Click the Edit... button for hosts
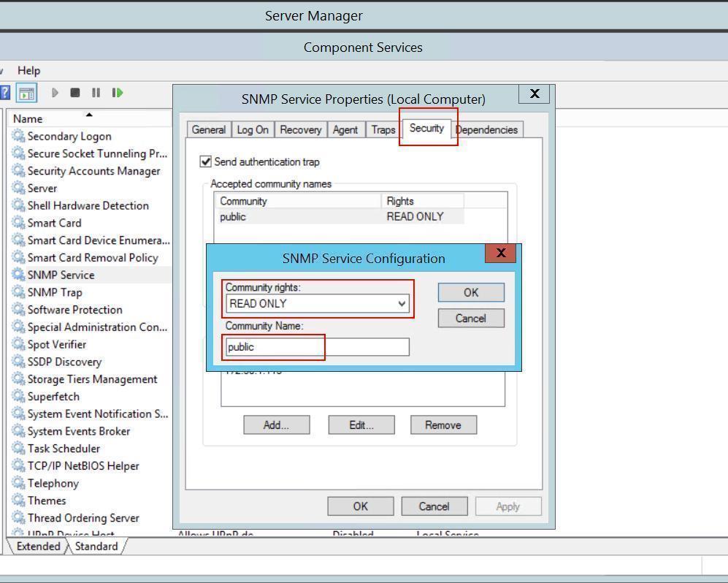This screenshot has width=728, height=583. (x=361, y=425)
